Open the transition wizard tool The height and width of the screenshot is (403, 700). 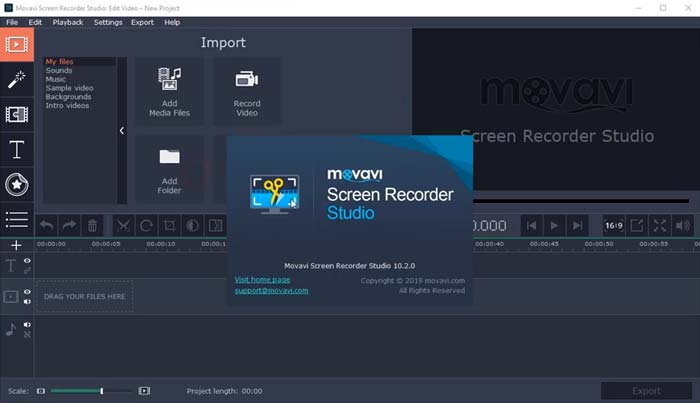(216, 225)
